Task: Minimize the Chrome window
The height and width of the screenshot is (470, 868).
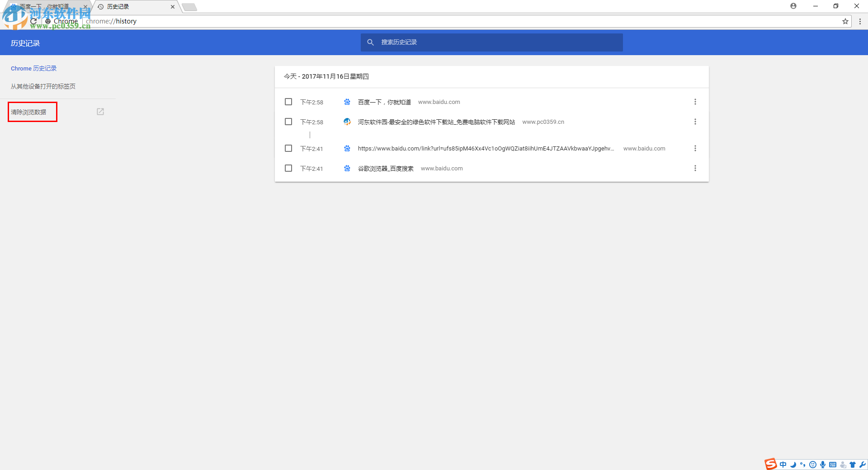Action: tap(815, 6)
